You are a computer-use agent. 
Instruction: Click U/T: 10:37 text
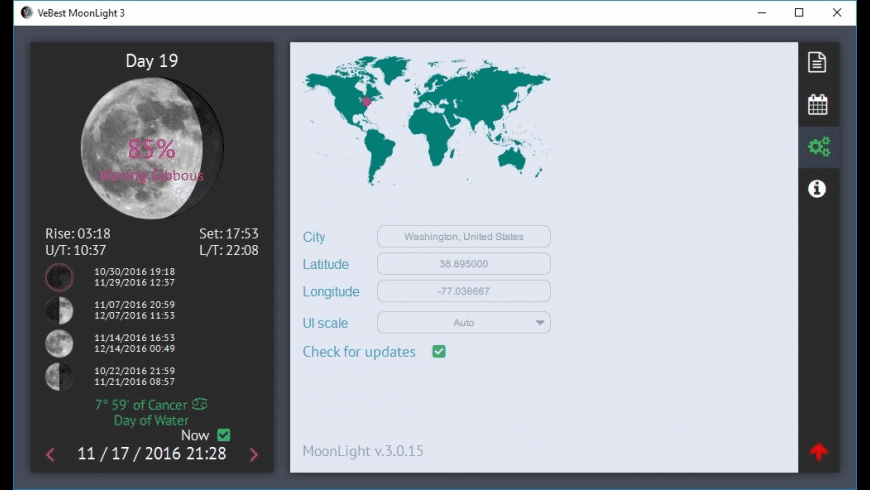(x=75, y=250)
